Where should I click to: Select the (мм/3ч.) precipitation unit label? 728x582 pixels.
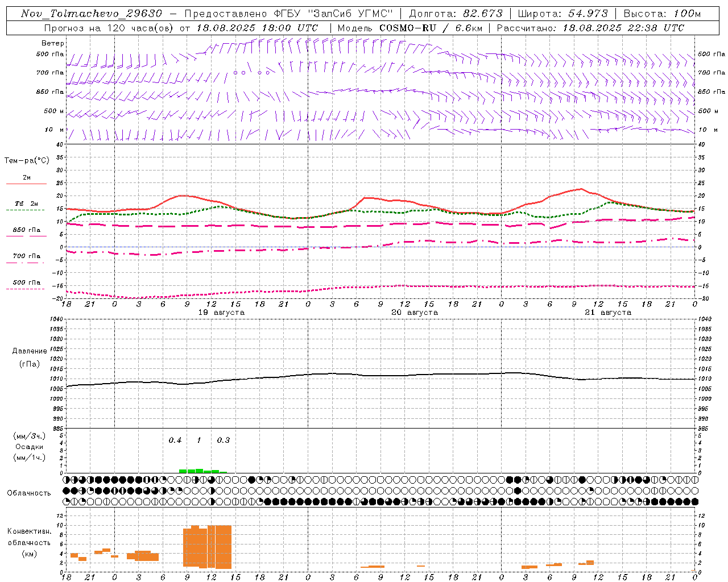[x=30, y=436]
